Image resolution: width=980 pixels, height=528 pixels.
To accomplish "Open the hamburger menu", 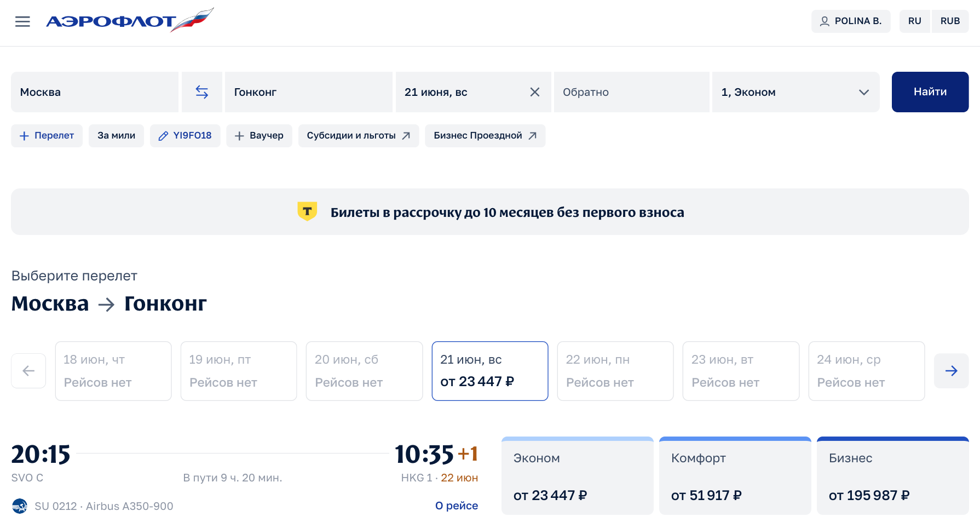I will pos(22,21).
